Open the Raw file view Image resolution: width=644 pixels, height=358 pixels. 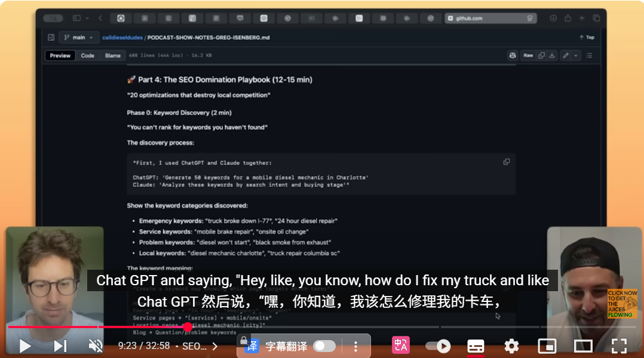(x=528, y=55)
